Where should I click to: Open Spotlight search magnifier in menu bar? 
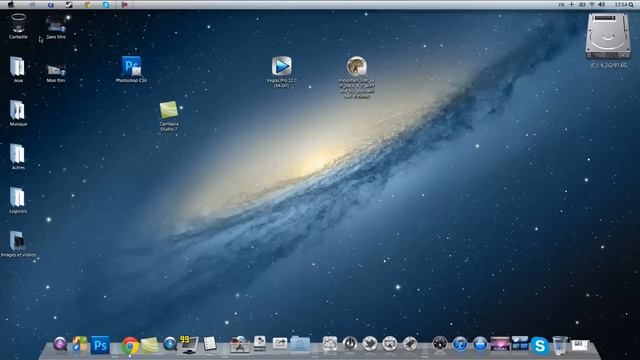631,4
